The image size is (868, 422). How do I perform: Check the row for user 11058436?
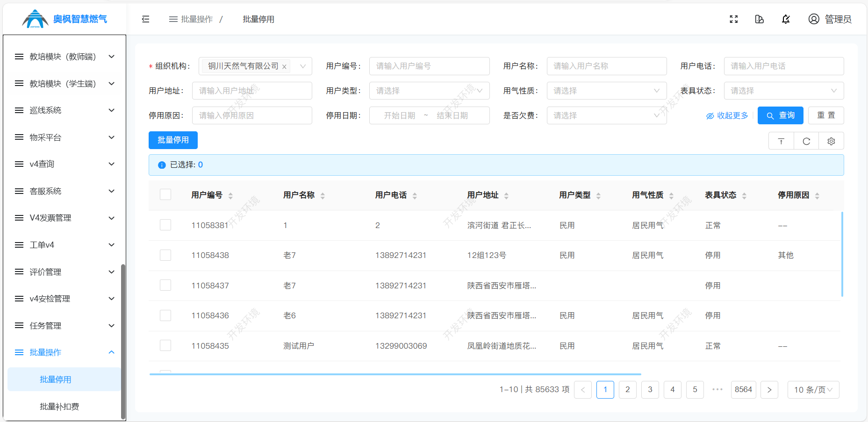click(x=165, y=315)
